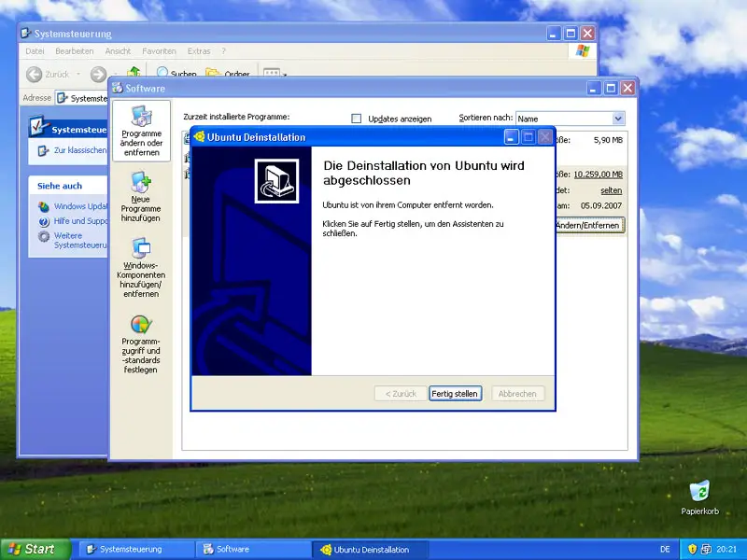Click 'Ubuntu ist von ihrem Computer entfernt worden.'
Screen dimensions: 747x560
pyautogui.click(x=408, y=205)
